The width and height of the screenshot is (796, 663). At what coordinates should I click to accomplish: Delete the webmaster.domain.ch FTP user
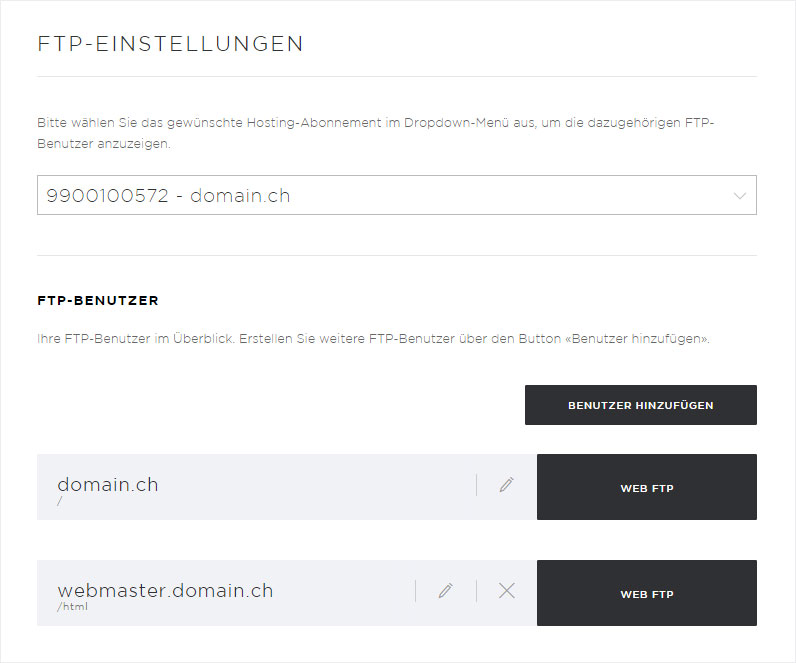pyautogui.click(x=507, y=591)
